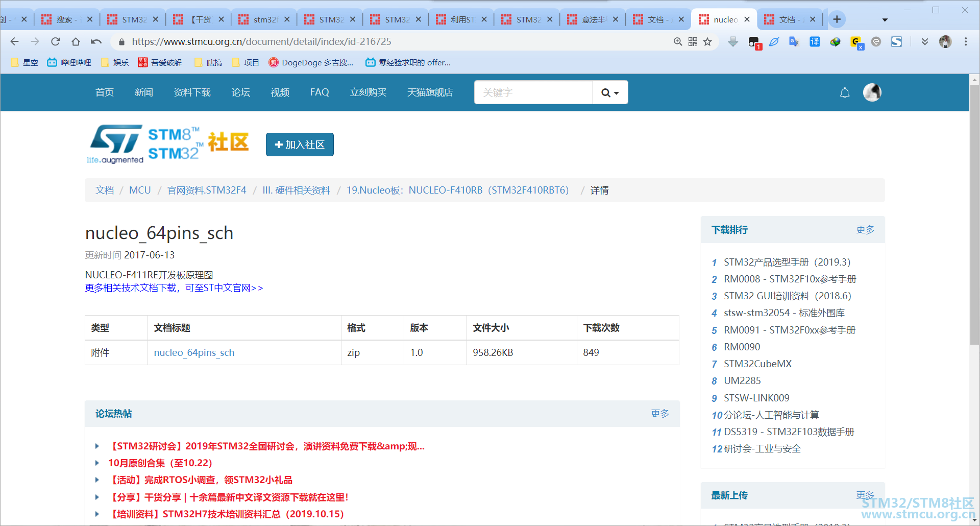Click the 关键字 search input field
The image size is (980, 526).
point(533,92)
